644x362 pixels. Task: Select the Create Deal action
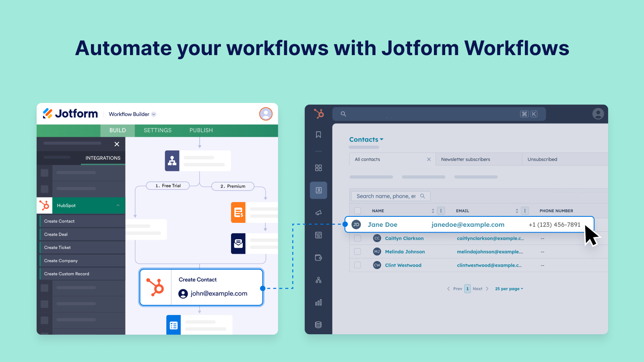tap(55, 234)
